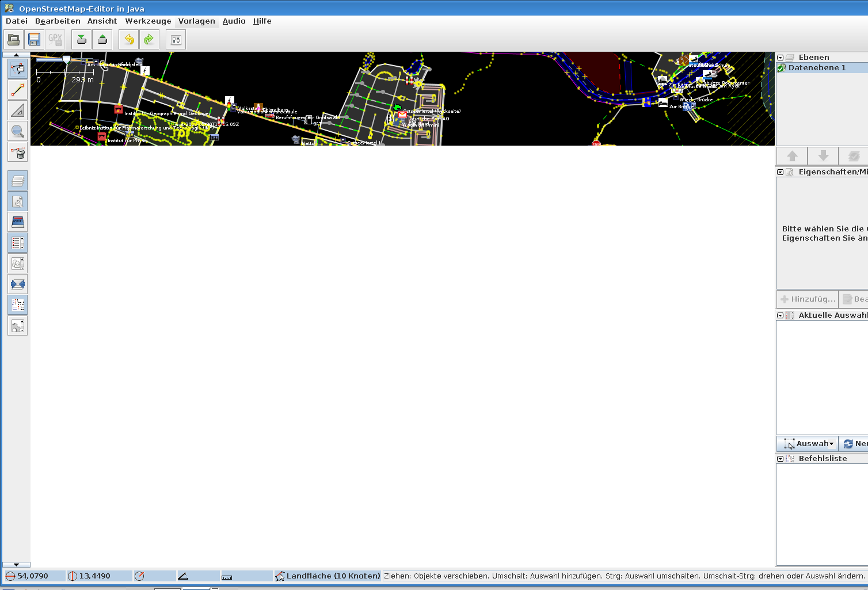Image resolution: width=868 pixels, height=590 pixels.
Task: Click the Auswahl button
Action: point(808,444)
